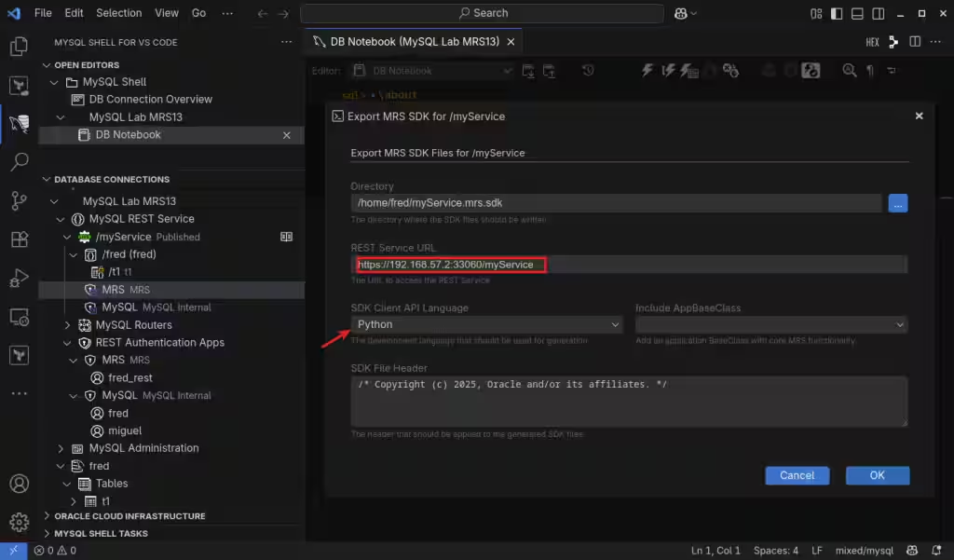Close the Export MRS SDK dialog

(919, 116)
